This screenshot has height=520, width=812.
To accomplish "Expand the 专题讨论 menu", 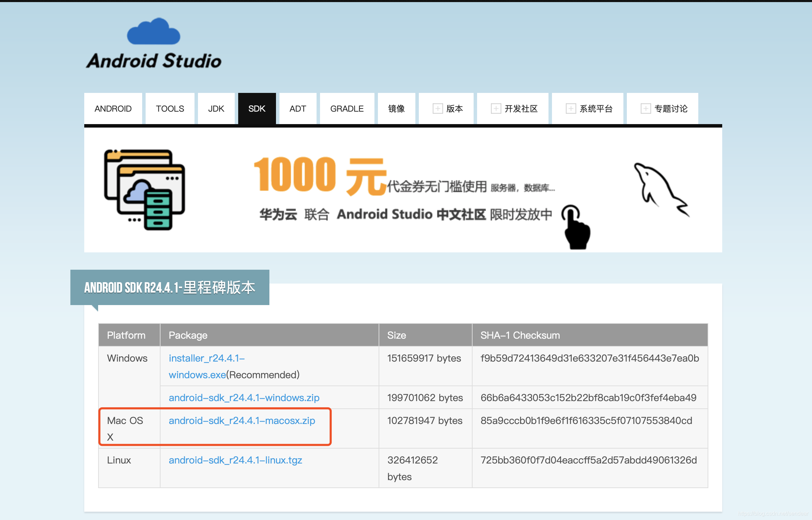I will [x=663, y=109].
